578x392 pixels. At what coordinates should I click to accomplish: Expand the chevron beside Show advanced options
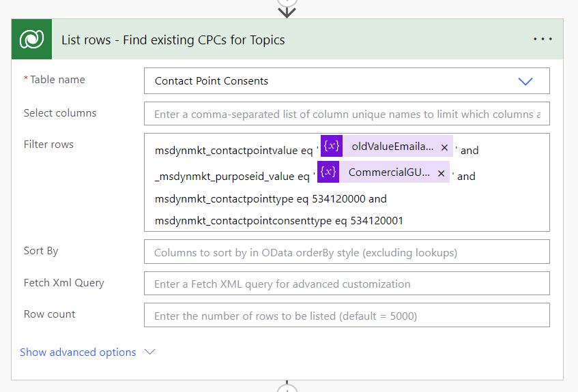pos(150,352)
